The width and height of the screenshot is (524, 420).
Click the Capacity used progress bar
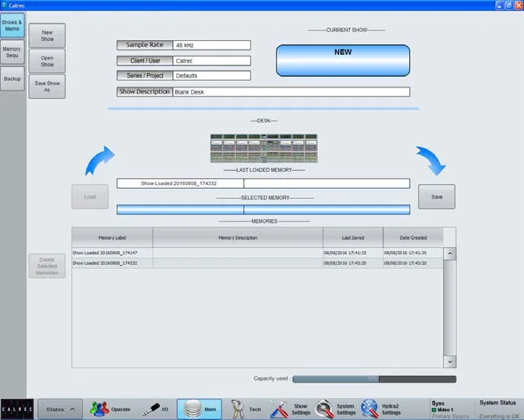click(x=374, y=379)
